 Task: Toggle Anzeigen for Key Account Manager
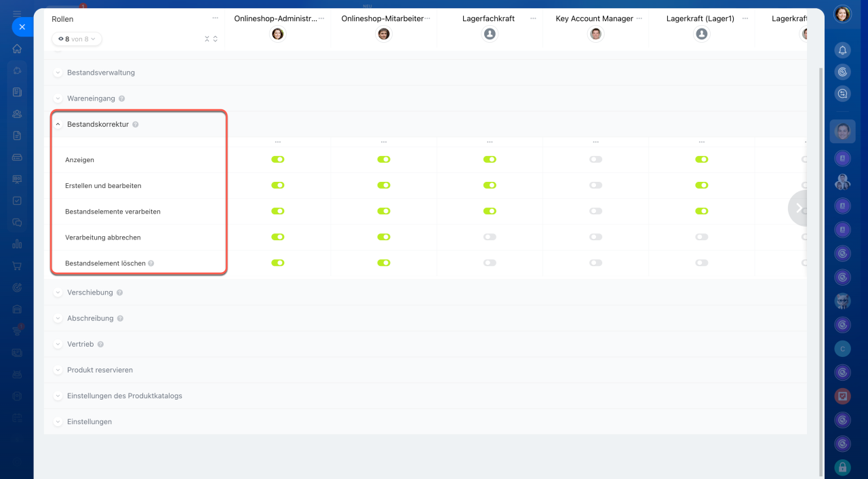coord(595,159)
